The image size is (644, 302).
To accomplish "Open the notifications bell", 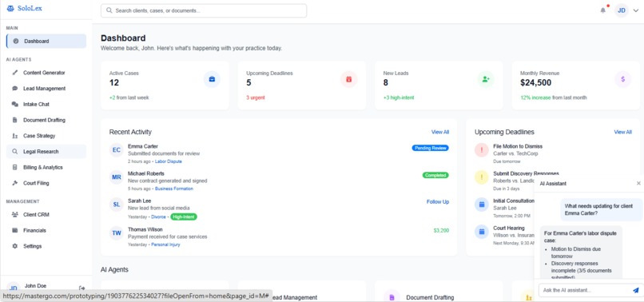I will (x=603, y=10).
